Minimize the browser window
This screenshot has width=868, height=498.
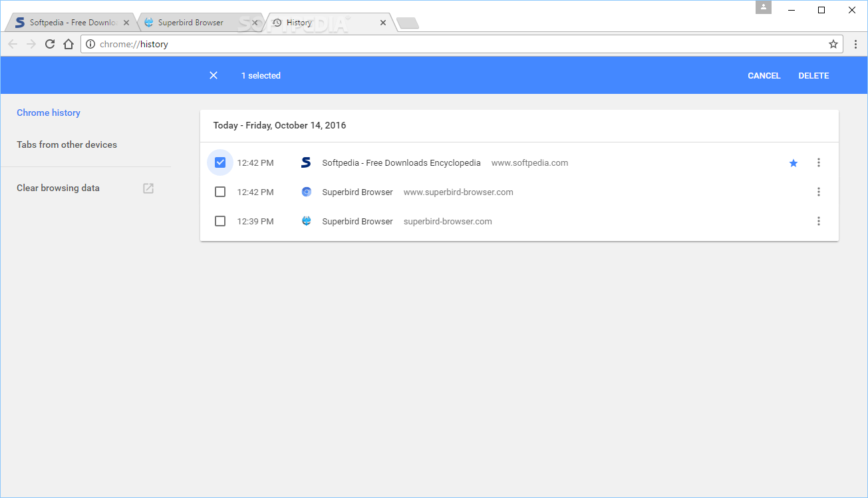click(792, 9)
